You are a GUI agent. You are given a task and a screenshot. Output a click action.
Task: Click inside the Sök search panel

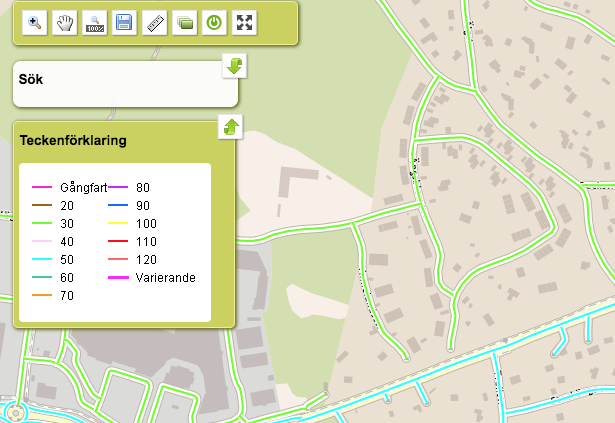(x=126, y=84)
